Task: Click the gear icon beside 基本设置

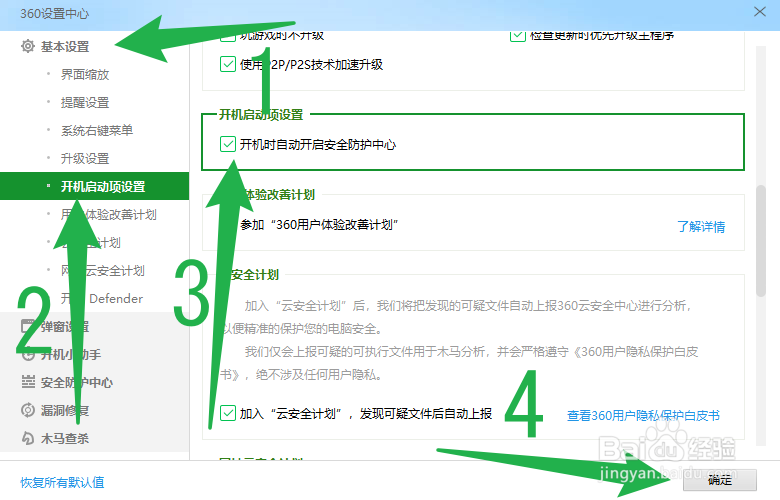Action: click(28, 46)
